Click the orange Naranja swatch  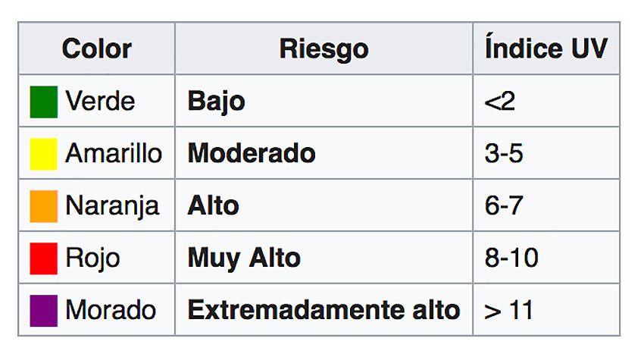tap(43, 206)
